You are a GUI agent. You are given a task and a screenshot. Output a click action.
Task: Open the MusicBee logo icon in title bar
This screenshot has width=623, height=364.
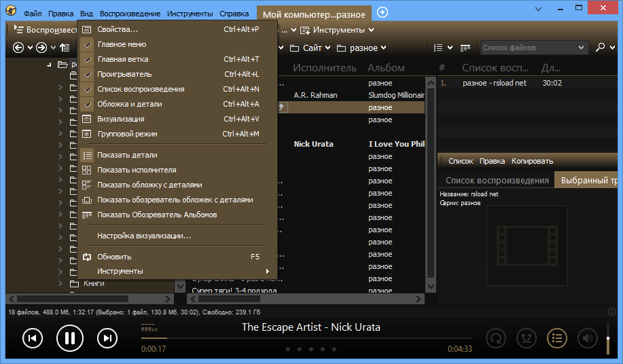click(11, 10)
